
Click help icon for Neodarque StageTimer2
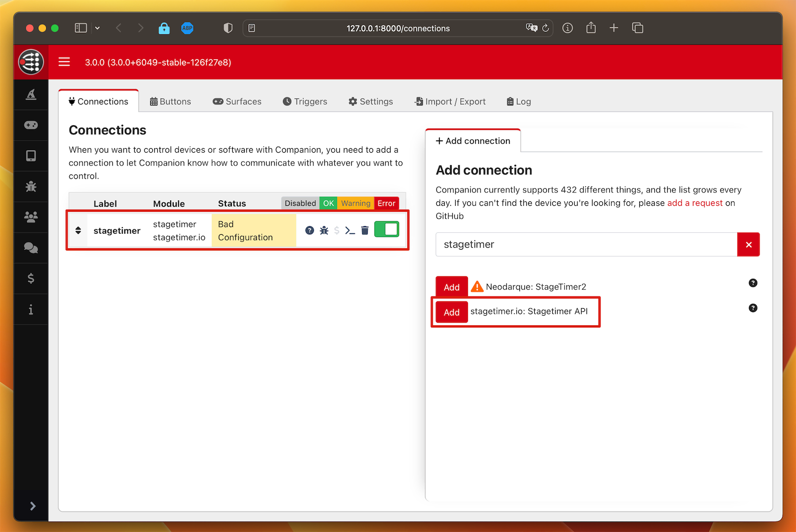(753, 283)
